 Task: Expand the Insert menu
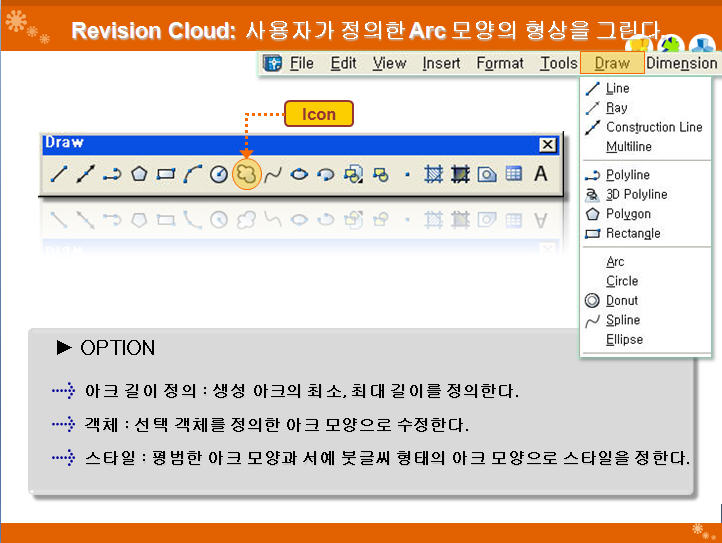point(441,63)
